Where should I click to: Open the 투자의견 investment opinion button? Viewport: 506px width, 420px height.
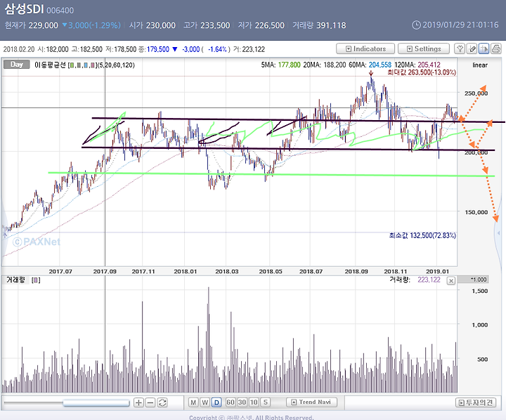coord(476,402)
